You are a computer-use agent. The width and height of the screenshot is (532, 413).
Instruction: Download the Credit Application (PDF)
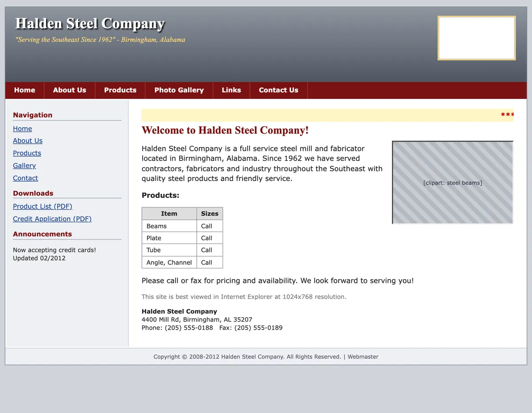[52, 219]
